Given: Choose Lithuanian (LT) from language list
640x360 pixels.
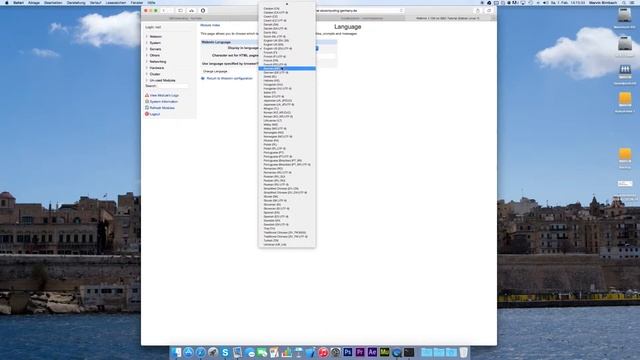Looking at the screenshot, I should coord(287,120).
